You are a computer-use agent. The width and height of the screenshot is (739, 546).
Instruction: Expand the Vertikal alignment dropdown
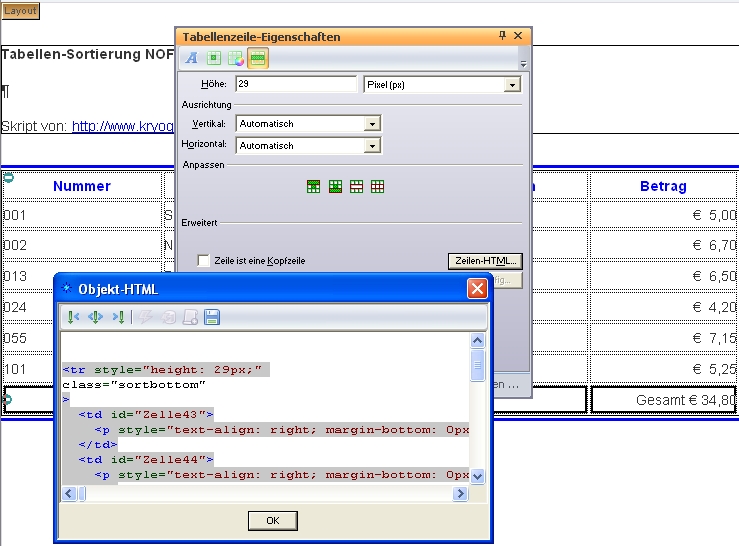[x=372, y=124]
